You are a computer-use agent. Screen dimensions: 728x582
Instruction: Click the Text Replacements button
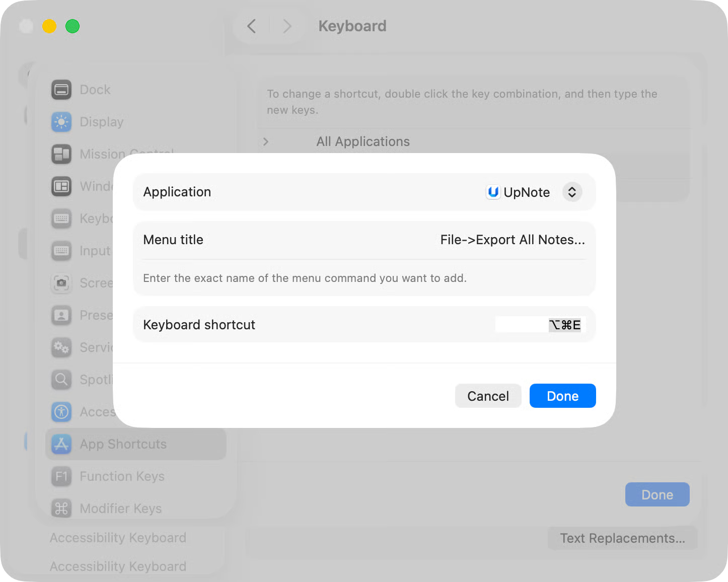coord(622,538)
